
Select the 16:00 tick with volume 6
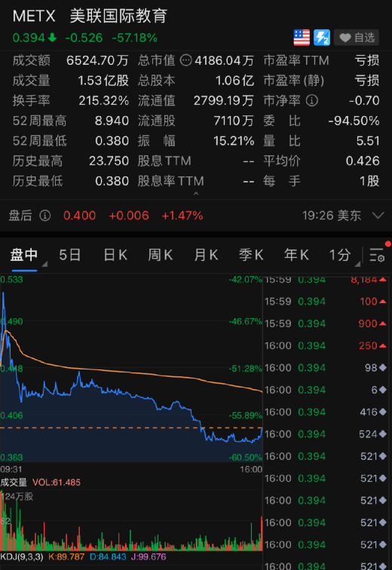[x=326, y=390]
